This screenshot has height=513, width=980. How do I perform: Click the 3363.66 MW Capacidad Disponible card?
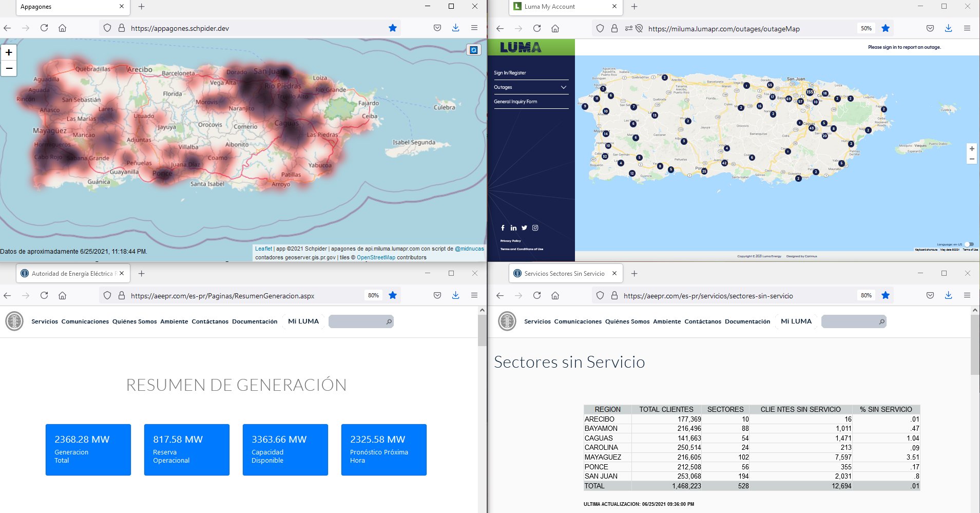pyautogui.click(x=285, y=450)
